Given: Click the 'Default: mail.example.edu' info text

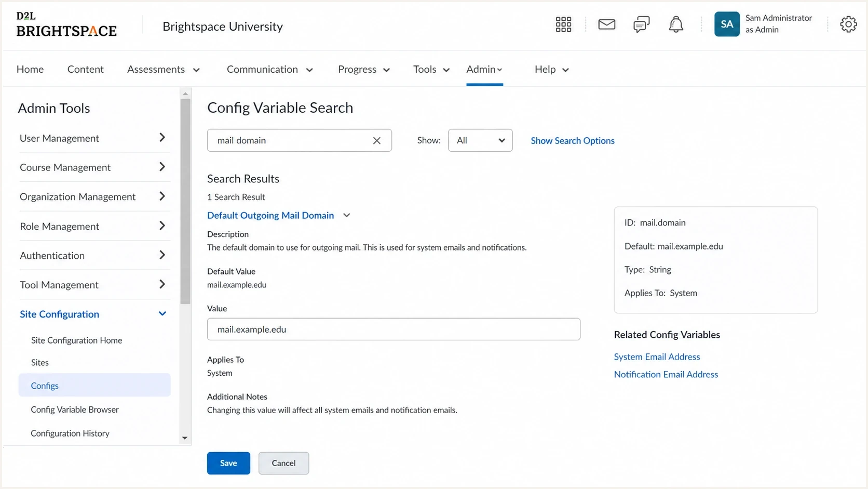Looking at the screenshot, I should point(674,246).
